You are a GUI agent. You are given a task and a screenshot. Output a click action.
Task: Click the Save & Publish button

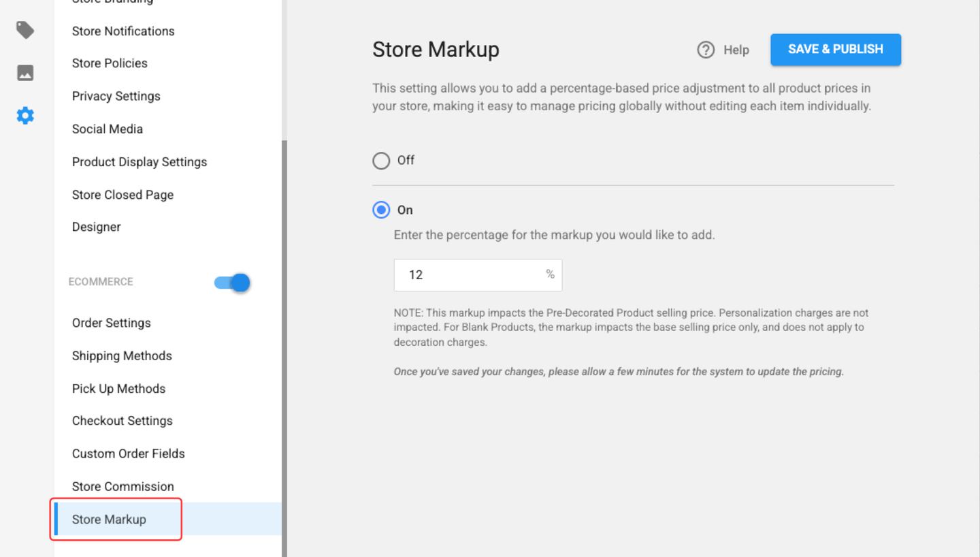pos(835,50)
